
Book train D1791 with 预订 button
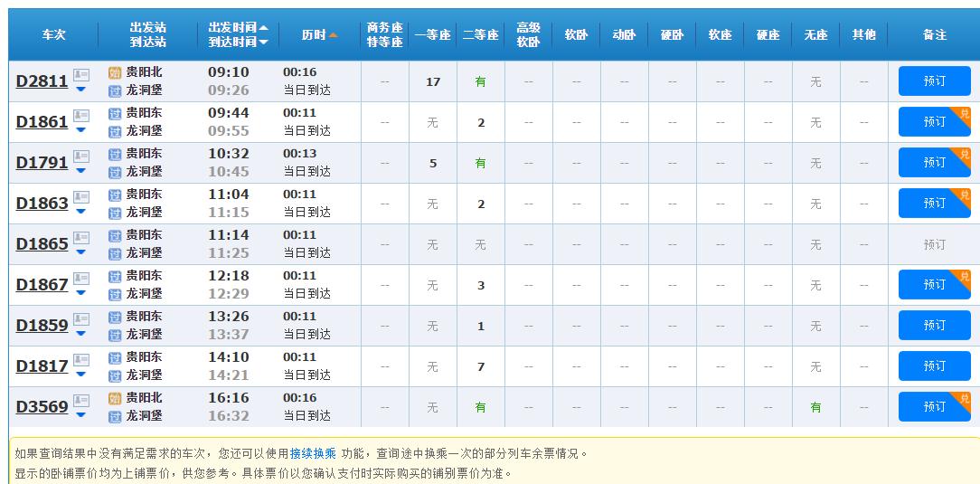(935, 163)
